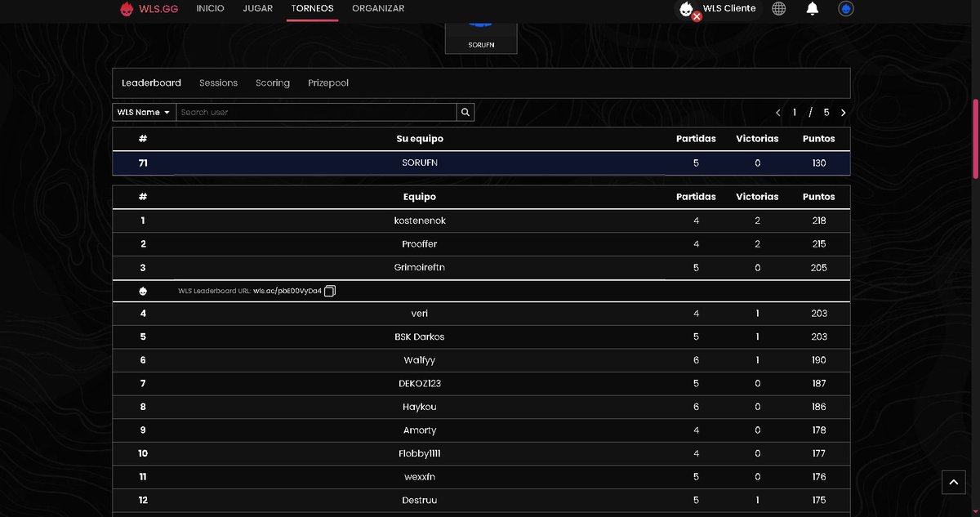The height and width of the screenshot is (517, 980).
Task: Click team name Destruu
Action: click(420, 500)
